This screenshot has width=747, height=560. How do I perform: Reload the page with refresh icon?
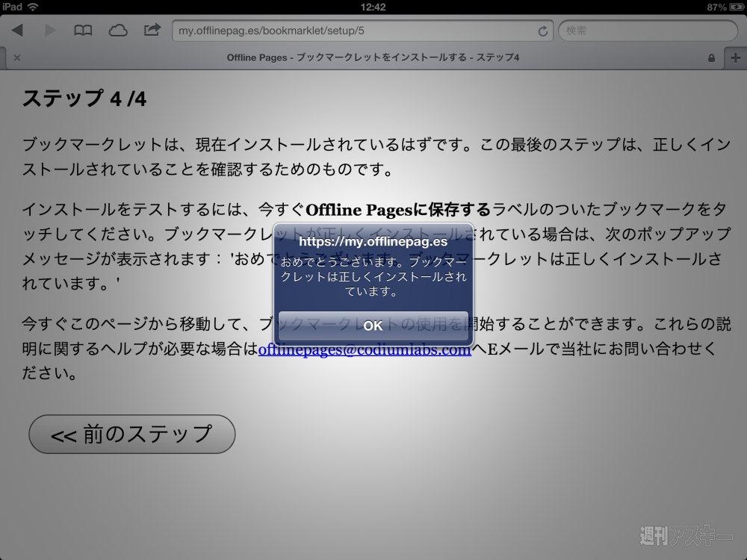pos(542,31)
